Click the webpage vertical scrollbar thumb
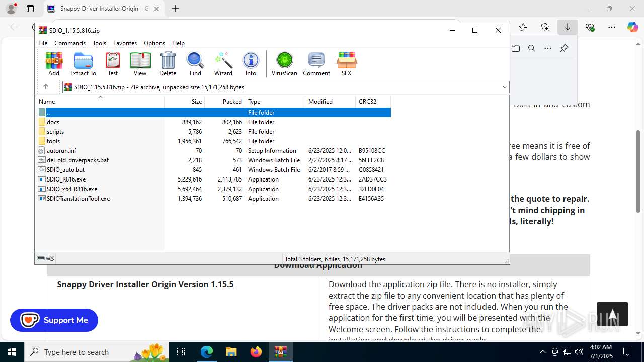 pos(638,171)
